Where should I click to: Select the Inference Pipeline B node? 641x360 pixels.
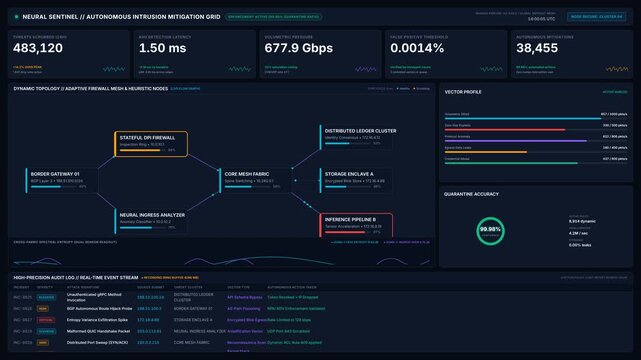[356, 225]
